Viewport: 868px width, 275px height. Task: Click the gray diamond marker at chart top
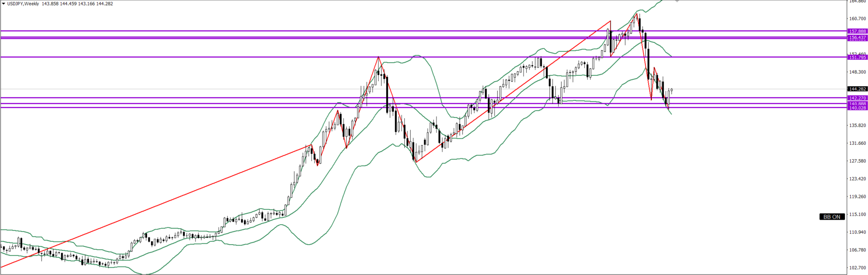pos(677,1)
